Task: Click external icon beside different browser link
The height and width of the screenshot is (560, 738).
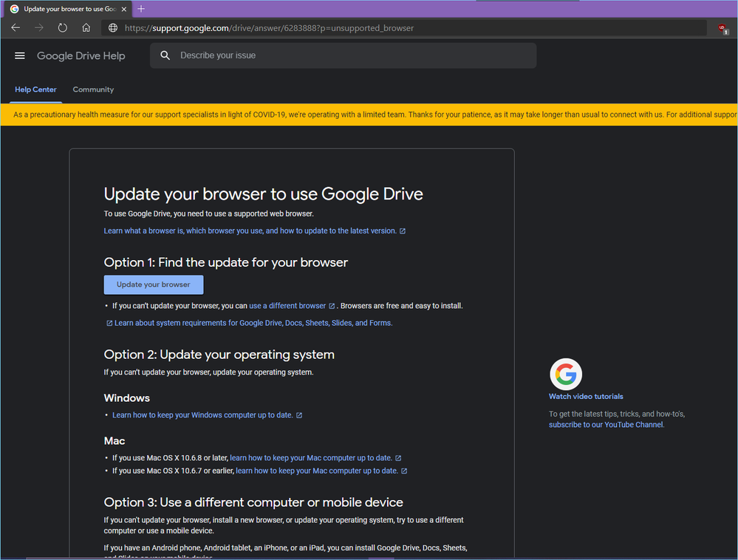Action: click(x=332, y=306)
